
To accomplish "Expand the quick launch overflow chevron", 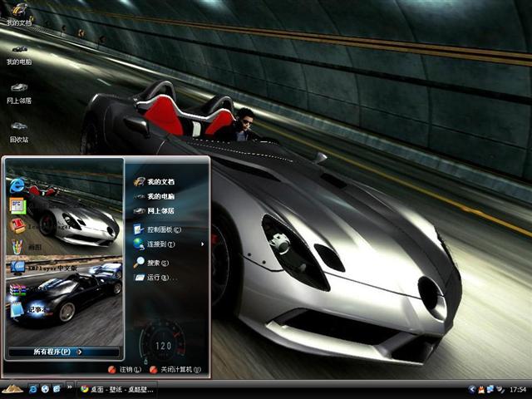I will (70, 388).
